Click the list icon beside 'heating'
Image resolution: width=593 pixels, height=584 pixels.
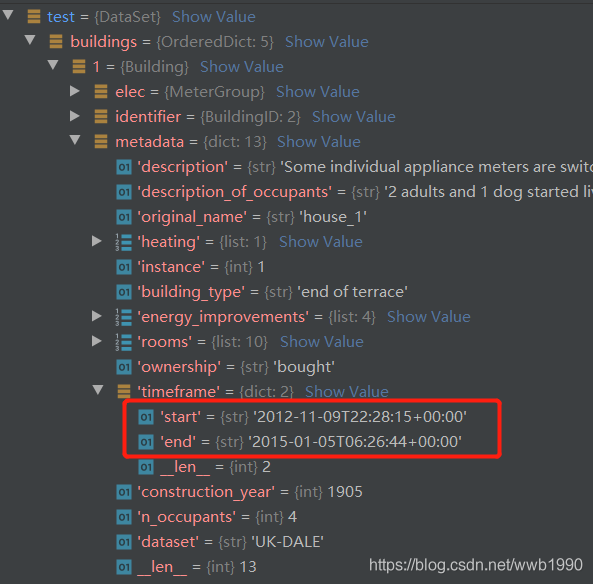click(x=124, y=242)
